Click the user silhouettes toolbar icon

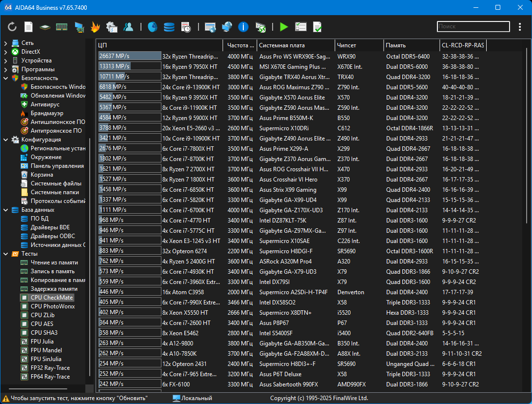click(128, 27)
